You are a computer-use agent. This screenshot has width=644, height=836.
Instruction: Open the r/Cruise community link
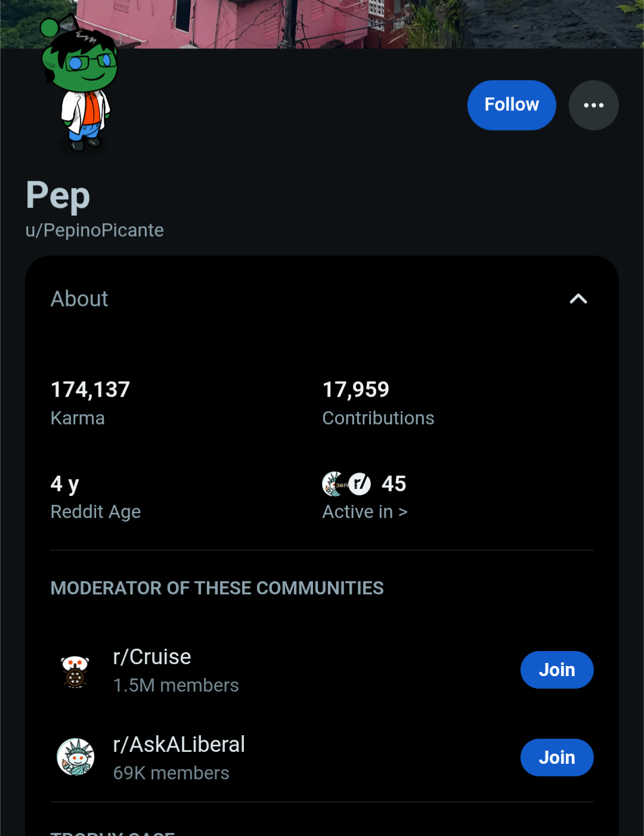[152, 657]
